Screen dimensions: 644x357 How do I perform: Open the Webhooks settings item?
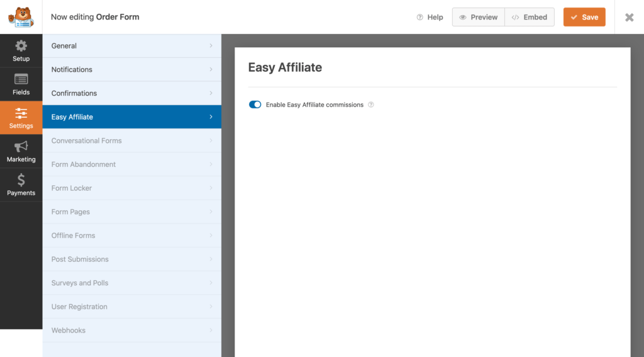tap(69, 330)
